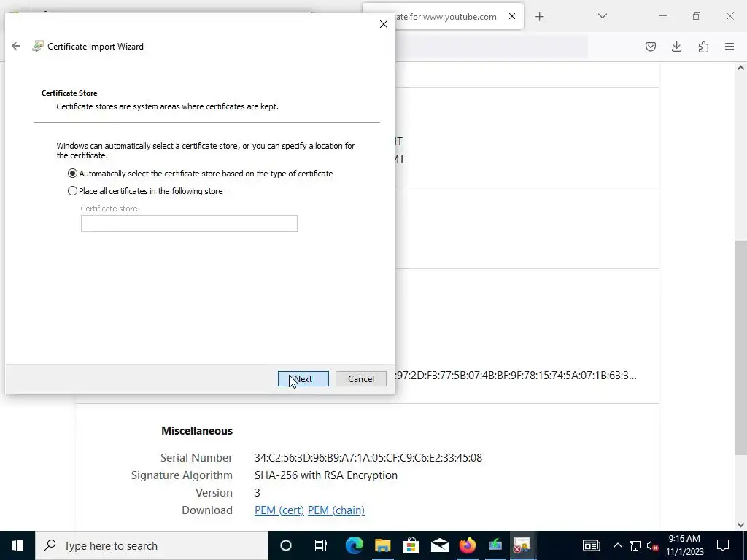Go back in Certificate Import Wizard
Viewport: 747px width, 560px height.
pos(16,46)
